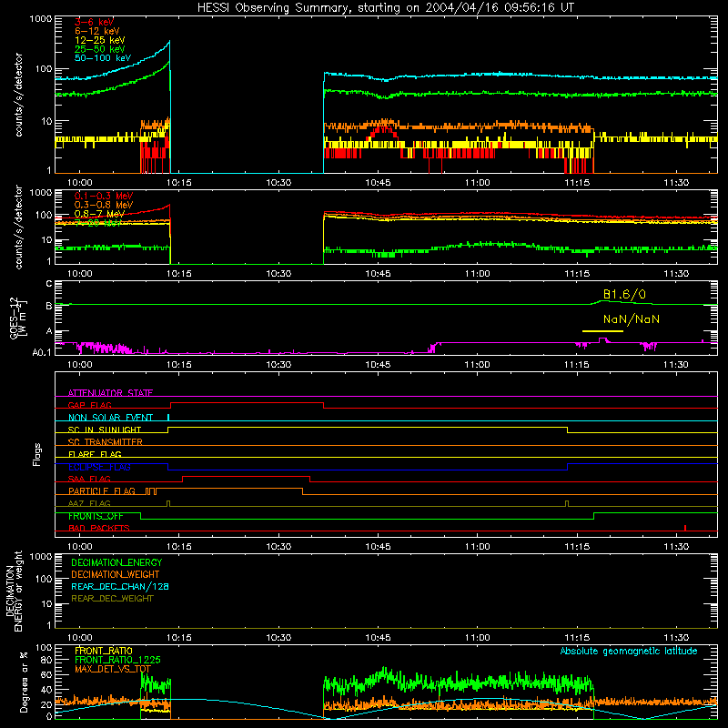
Task: Select the FRONTS_OFF flag label
Action: 96,516
